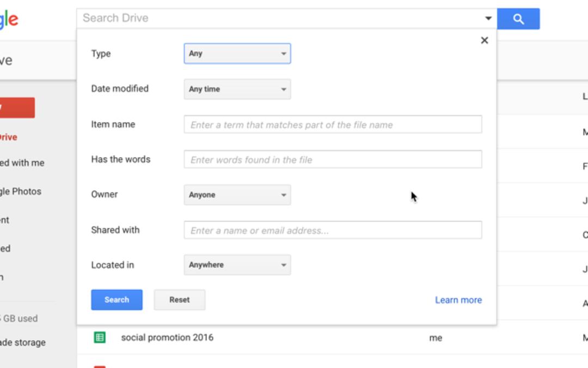Open the green spreadsheet icon for social promotion

pyautogui.click(x=100, y=337)
